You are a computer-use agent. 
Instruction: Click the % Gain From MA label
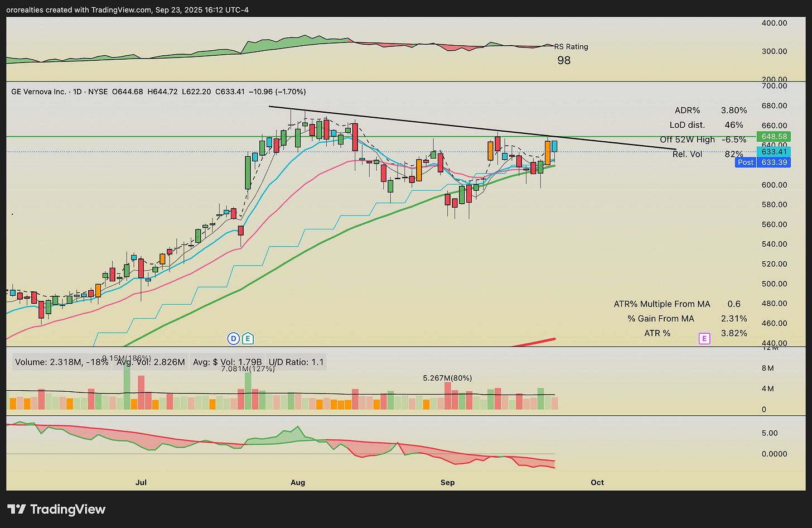(661, 319)
